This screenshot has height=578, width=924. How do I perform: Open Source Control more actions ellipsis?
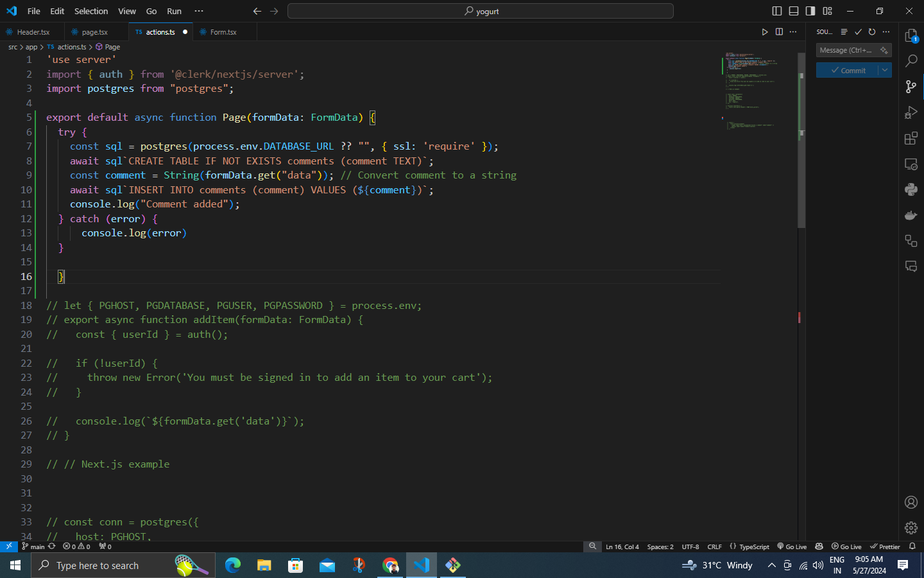click(x=886, y=31)
